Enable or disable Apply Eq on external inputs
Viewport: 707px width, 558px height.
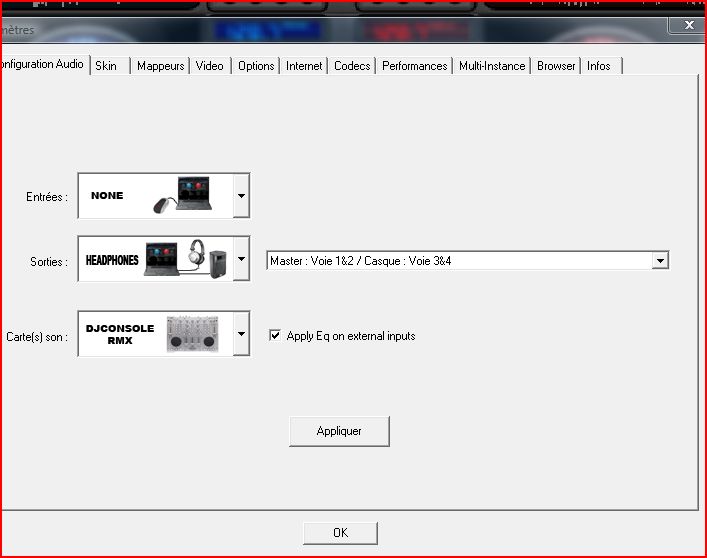pos(275,336)
